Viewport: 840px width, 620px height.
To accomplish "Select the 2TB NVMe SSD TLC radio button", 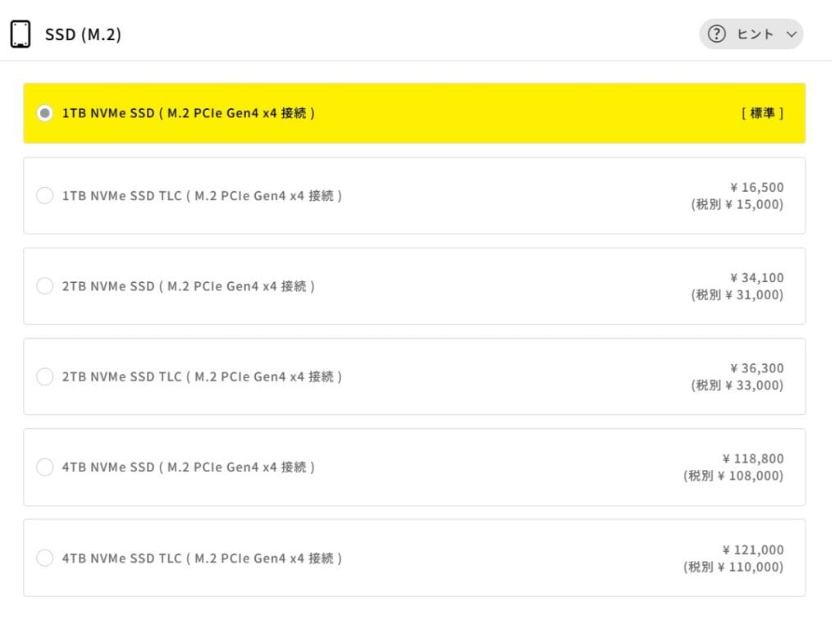I will pos(45,376).
